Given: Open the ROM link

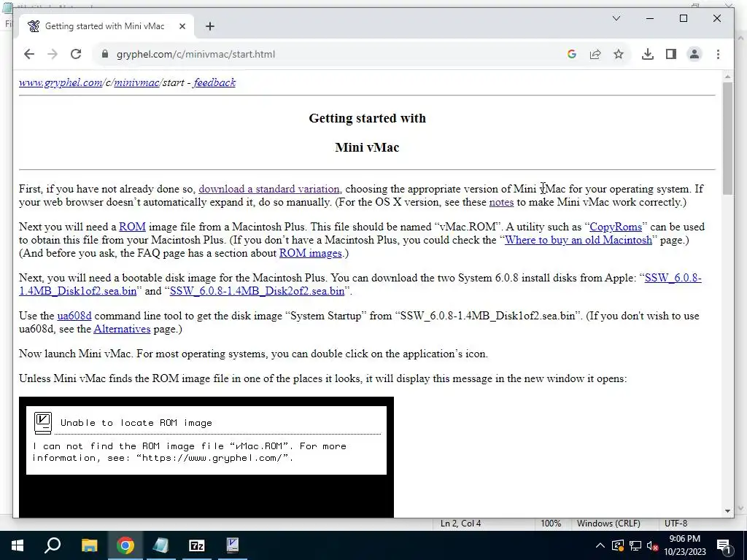Looking at the screenshot, I should tap(132, 227).
